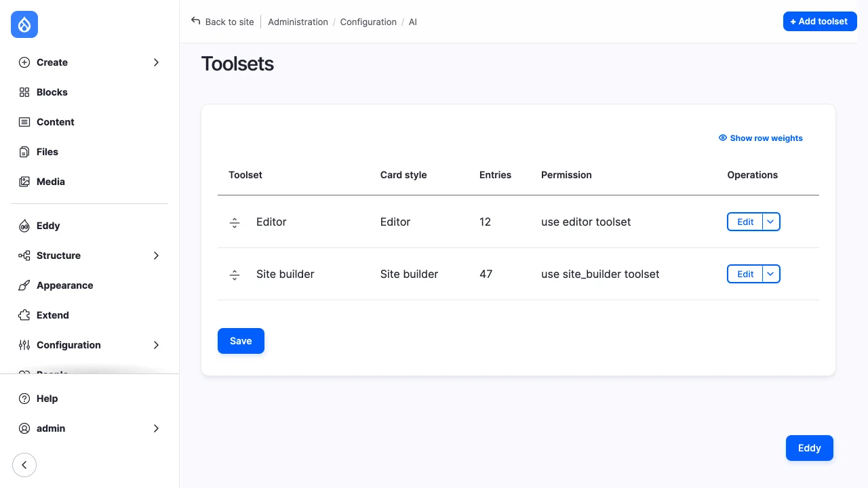Collapse the sidebar with the chevron button

coord(24,465)
